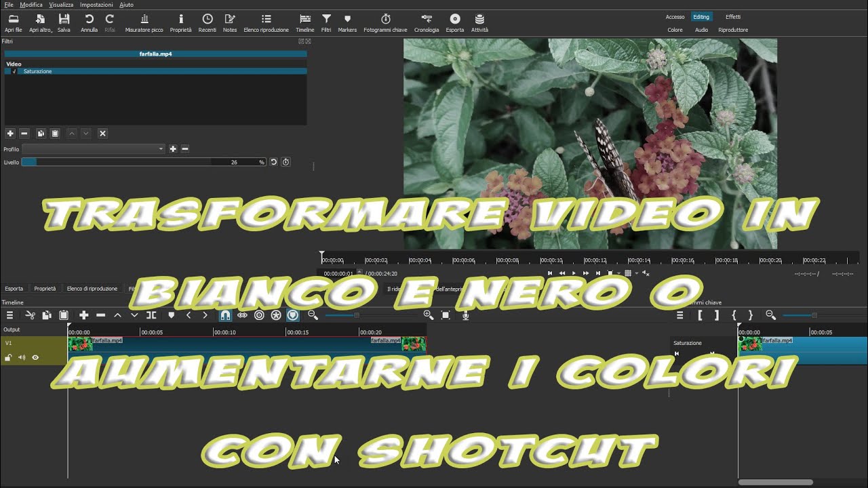Image resolution: width=868 pixels, height=488 pixels.
Task: Open the Cronologia history panel
Action: pyautogui.click(x=427, y=23)
